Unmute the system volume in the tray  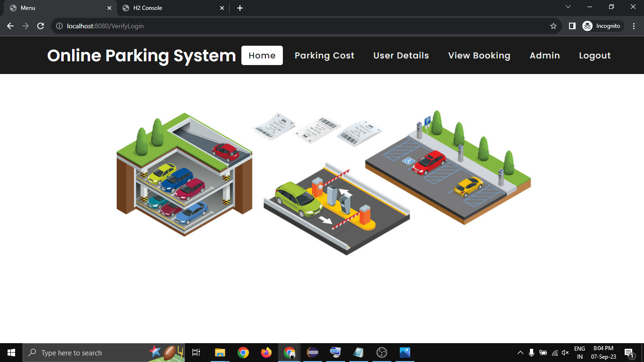(x=565, y=353)
